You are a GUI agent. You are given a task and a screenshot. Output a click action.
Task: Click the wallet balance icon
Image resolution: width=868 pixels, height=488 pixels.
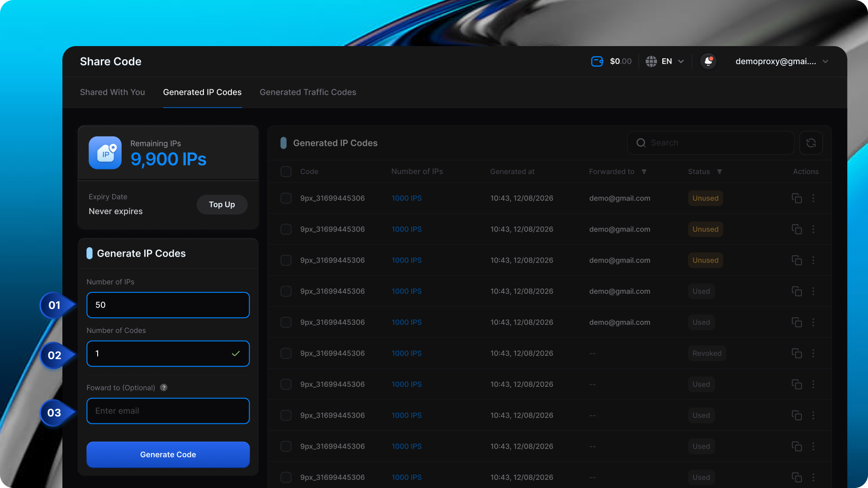(x=597, y=61)
